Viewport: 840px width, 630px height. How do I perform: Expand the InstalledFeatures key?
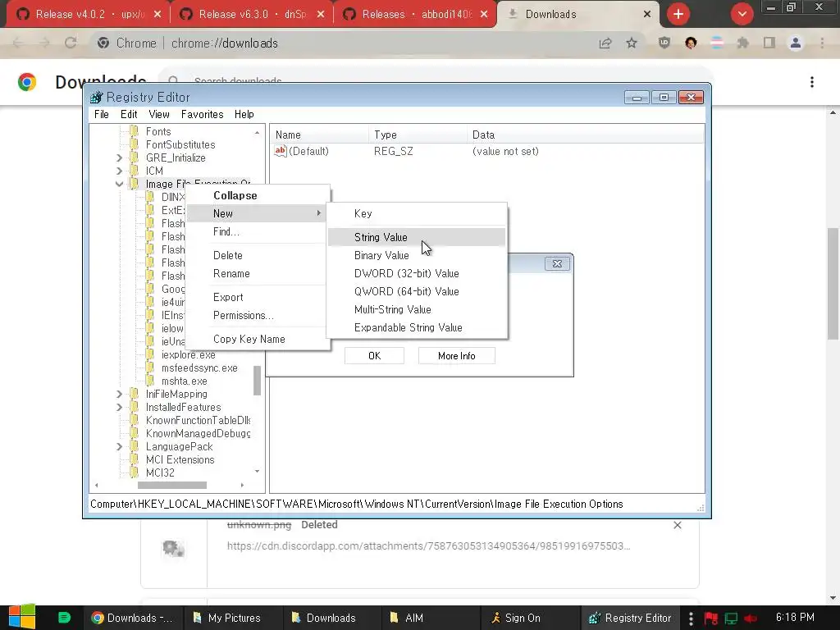coord(120,407)
